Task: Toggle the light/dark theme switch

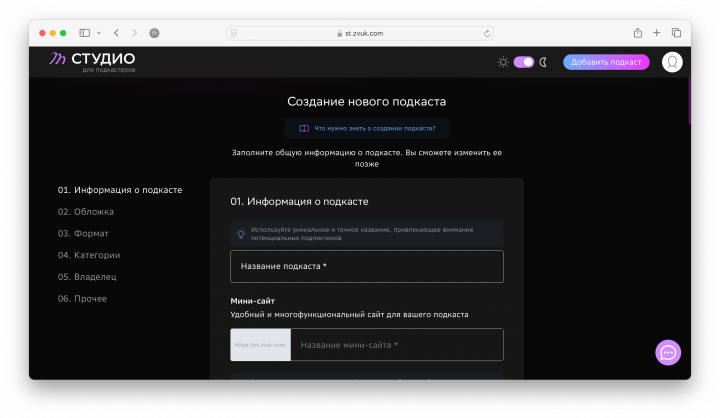Action: pyautogui.click(x=524, y=62)
